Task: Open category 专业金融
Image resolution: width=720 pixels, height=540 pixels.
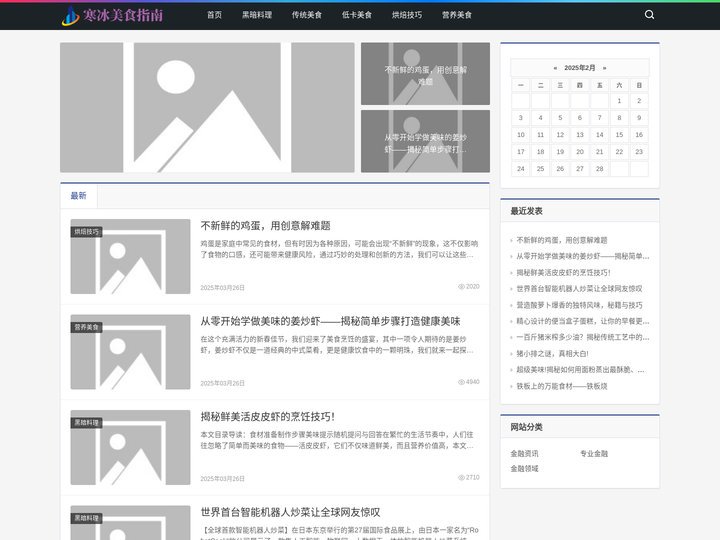Action: [594, 454]
